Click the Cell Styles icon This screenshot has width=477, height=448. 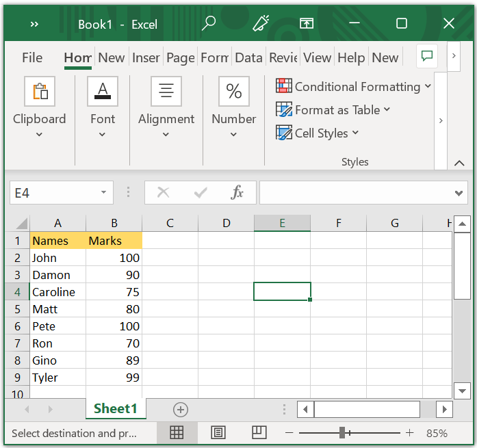pyautogui.click(x=284, y=133)
